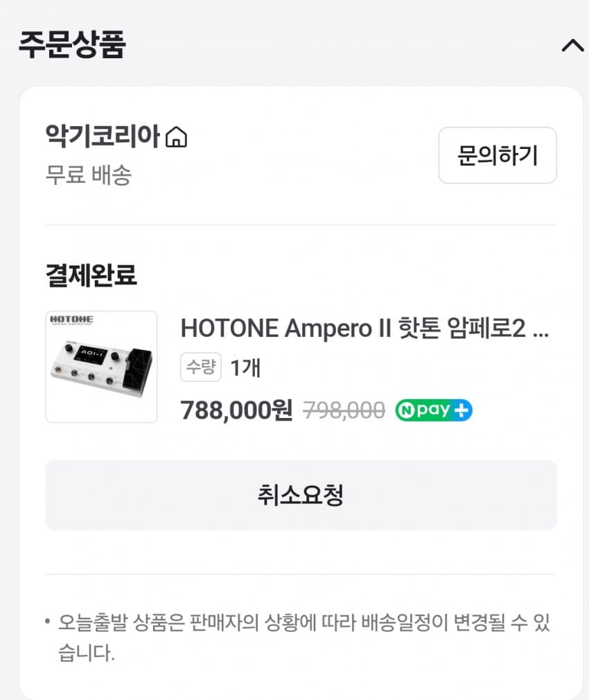This screenshot has width=589, height=700.
Task: Collapse the 주문상품 section chevron
Action: click(572, 46)
